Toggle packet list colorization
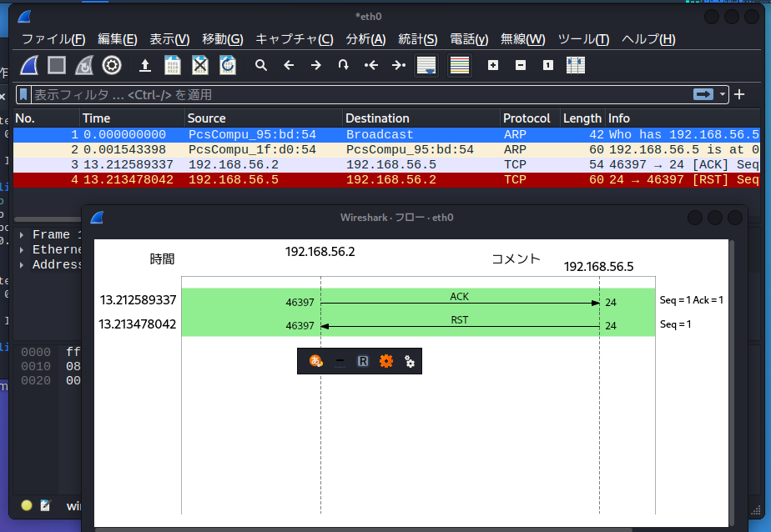Screen dimensions: 771x532 [x=459, y=65]
